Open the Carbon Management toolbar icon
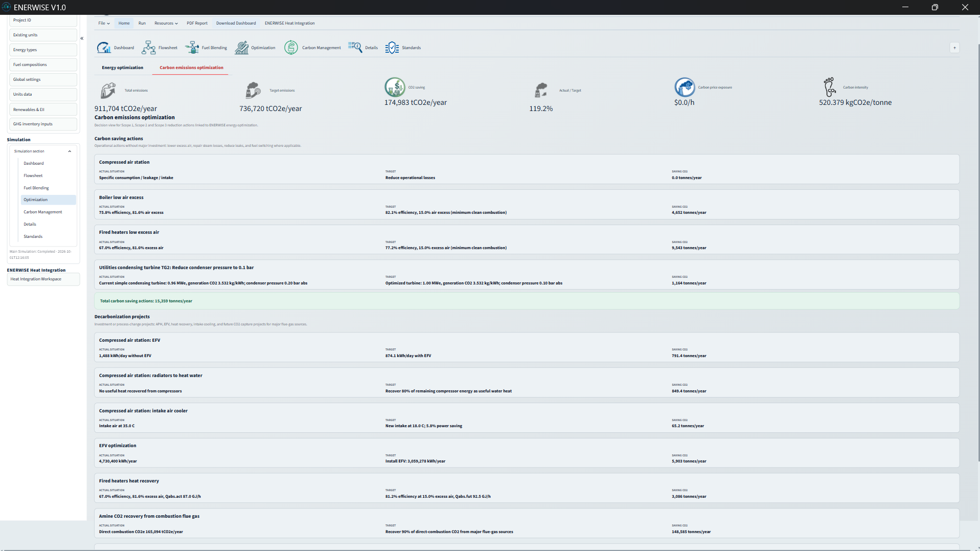 point(291,48)
